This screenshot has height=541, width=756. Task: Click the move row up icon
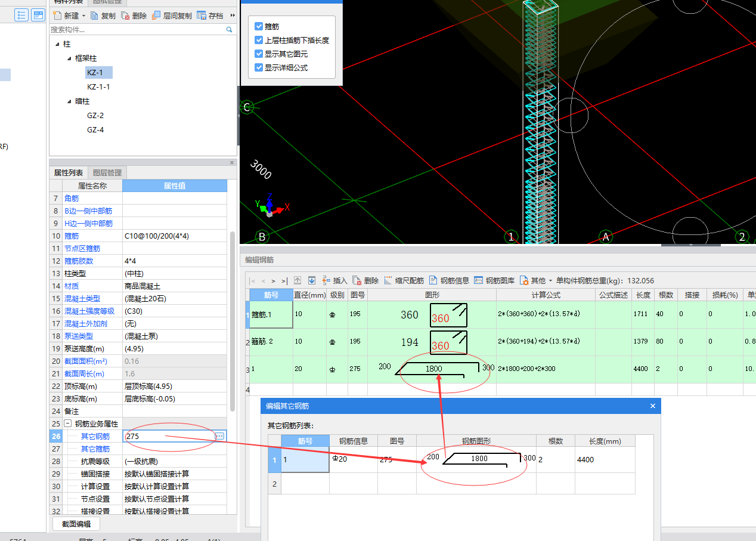pyautogui.click(x=298, y=280)
